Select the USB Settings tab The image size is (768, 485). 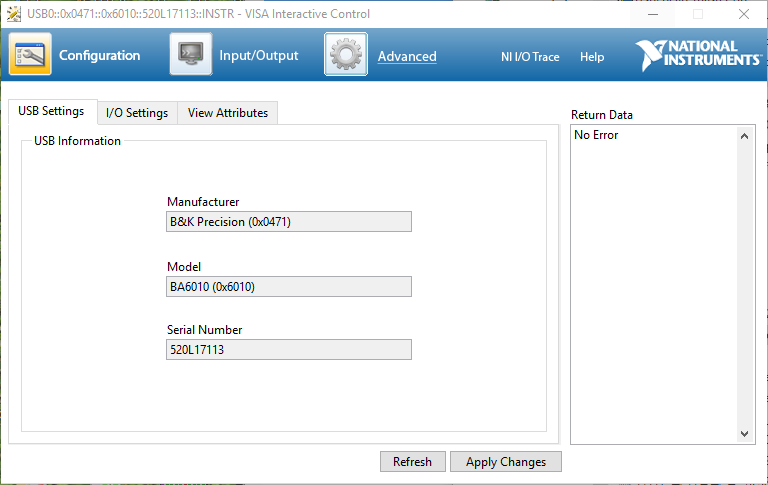(x=51, y=111)
